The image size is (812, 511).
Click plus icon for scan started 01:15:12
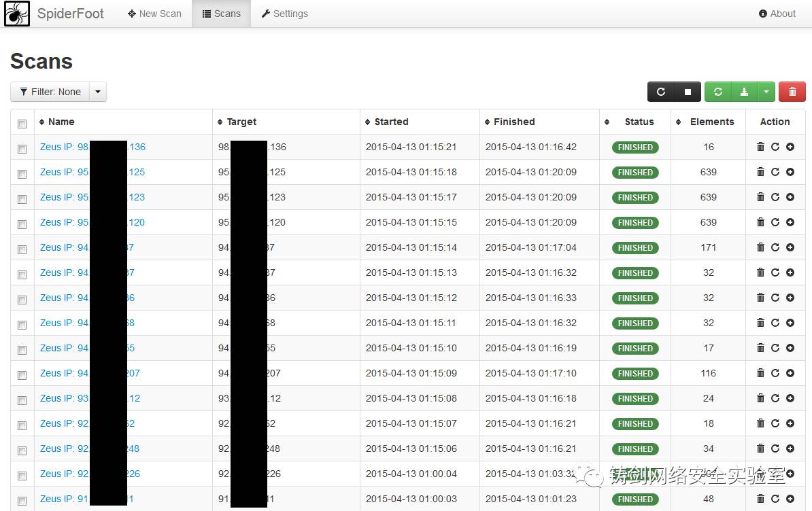(790, 298)
